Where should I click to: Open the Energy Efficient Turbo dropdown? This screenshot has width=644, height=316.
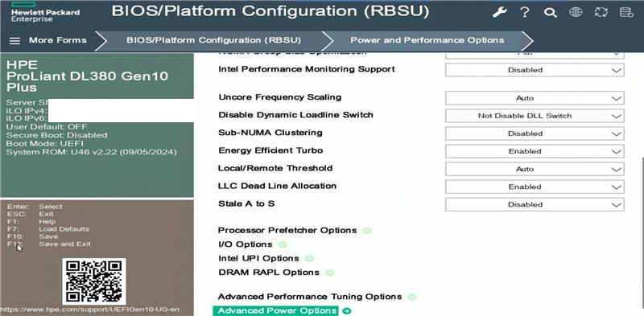[535, 151]
